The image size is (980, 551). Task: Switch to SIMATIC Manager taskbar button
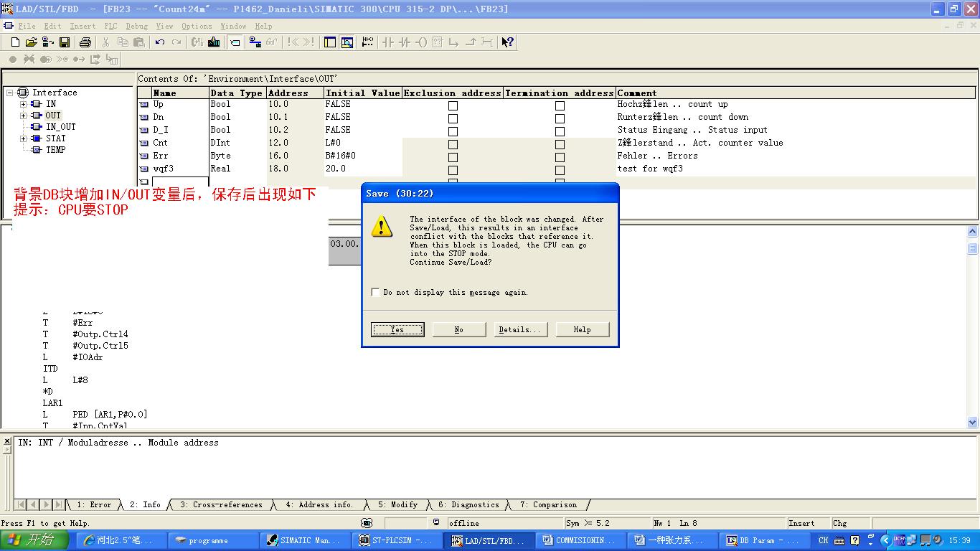pyautogui.click(x=306, y=540)
